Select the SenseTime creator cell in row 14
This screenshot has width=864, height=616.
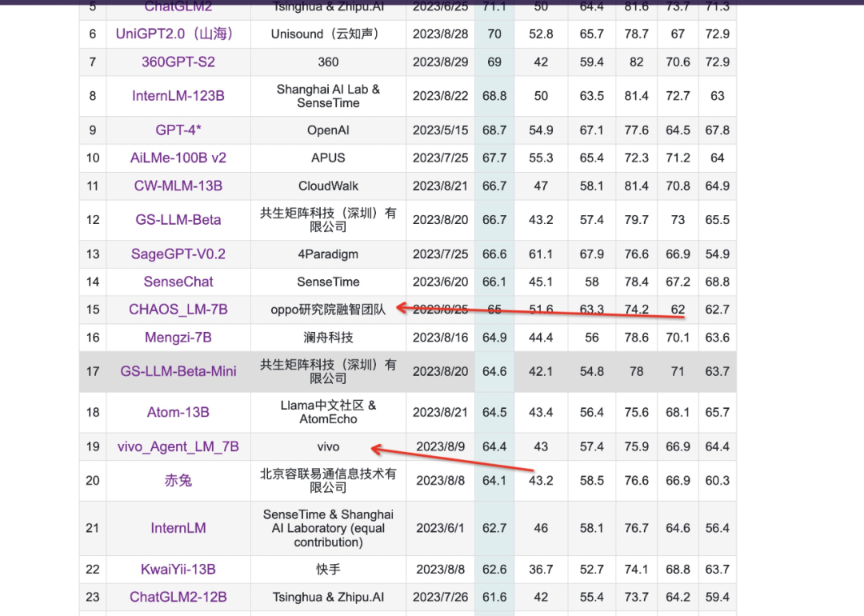click(x=329, y=282)
